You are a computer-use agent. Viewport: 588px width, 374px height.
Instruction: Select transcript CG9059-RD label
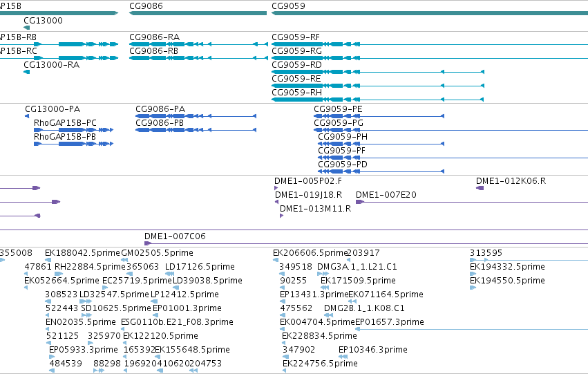[296, 65]
